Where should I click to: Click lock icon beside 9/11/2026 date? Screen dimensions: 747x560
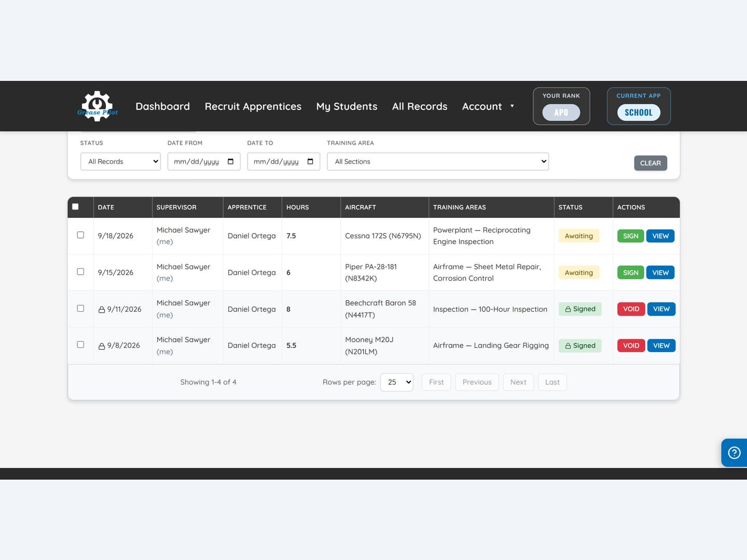click(102, 310)
